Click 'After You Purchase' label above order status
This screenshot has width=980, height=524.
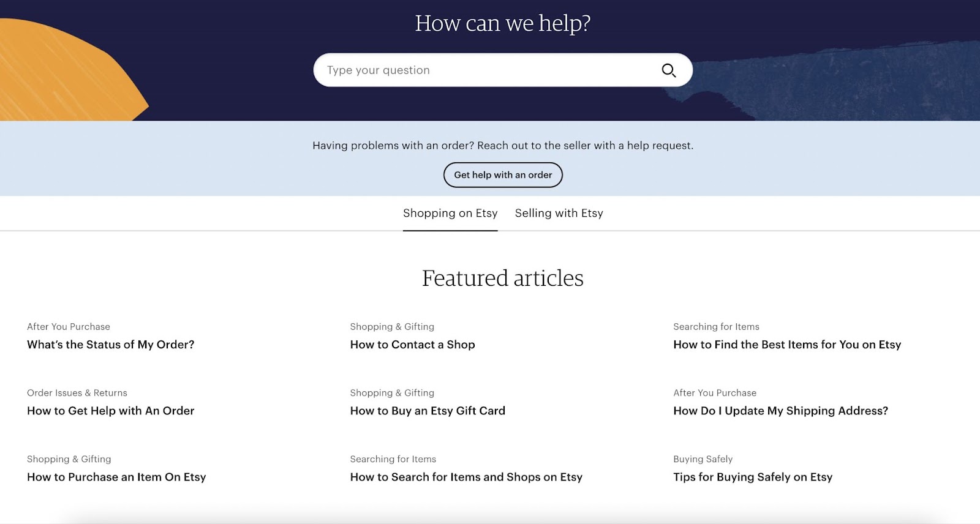tap(69, 327)
